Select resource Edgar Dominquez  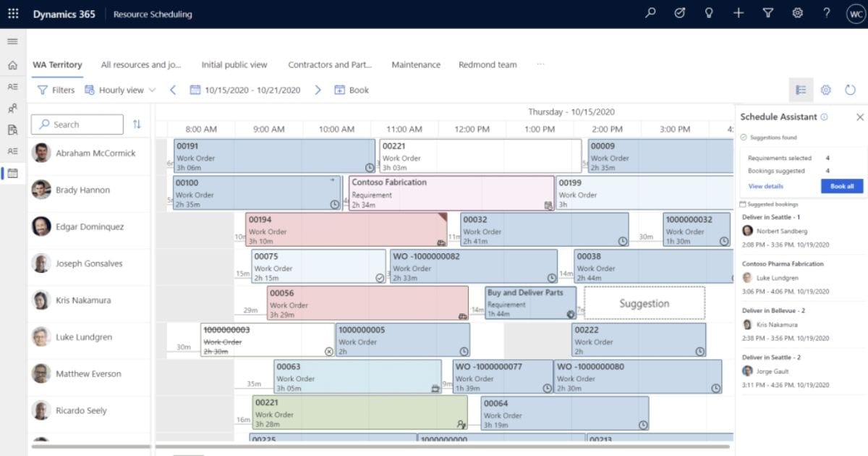(90, 227)
